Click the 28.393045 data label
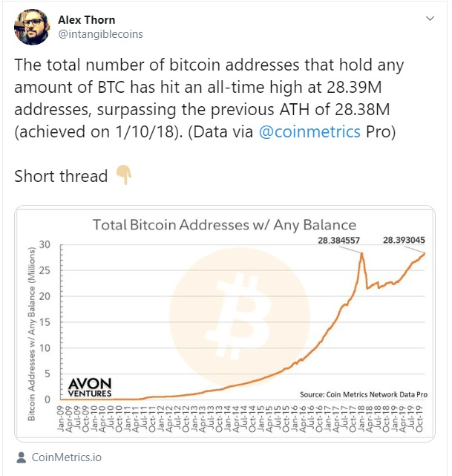452x476 pixels. pos(404,240)
